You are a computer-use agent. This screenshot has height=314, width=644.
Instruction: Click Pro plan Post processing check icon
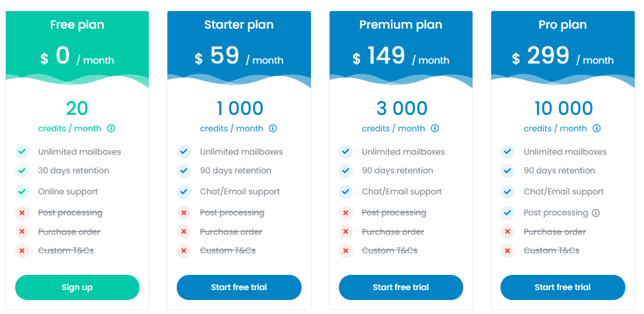pos(508,213)
